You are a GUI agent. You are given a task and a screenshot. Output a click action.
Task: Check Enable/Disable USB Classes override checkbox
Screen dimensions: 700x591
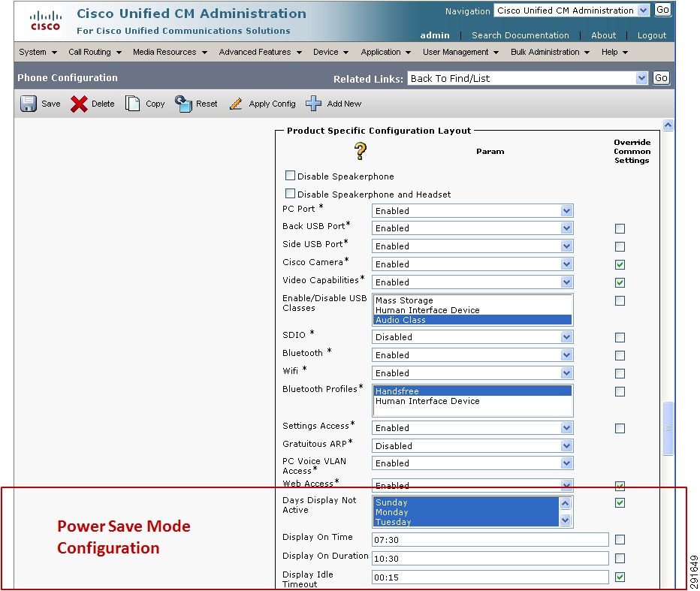click(620, 301)
